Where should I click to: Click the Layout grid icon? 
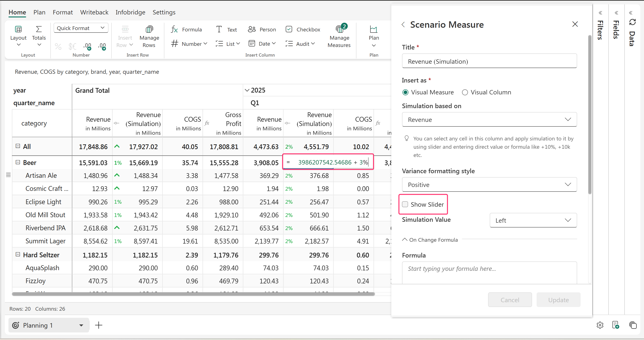tap(18, 30)
